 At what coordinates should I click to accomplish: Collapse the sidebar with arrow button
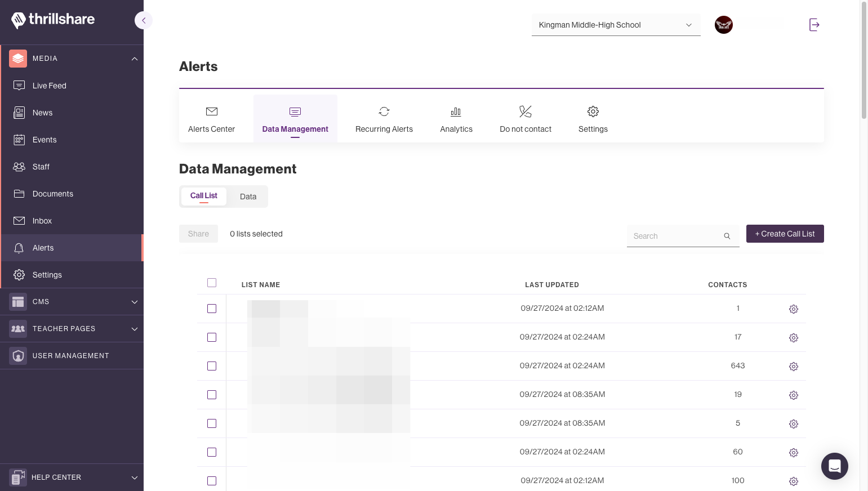click(144, 21)
